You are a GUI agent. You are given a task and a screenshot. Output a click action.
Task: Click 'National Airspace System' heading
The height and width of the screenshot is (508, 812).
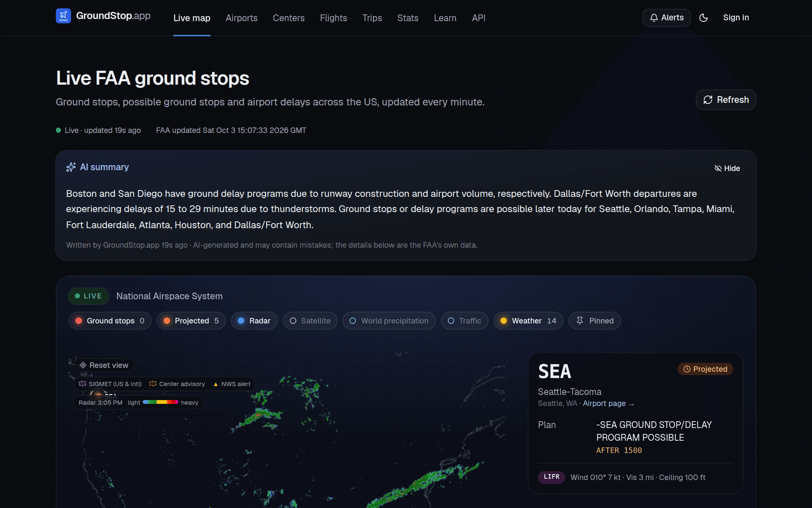click(169, 296)
